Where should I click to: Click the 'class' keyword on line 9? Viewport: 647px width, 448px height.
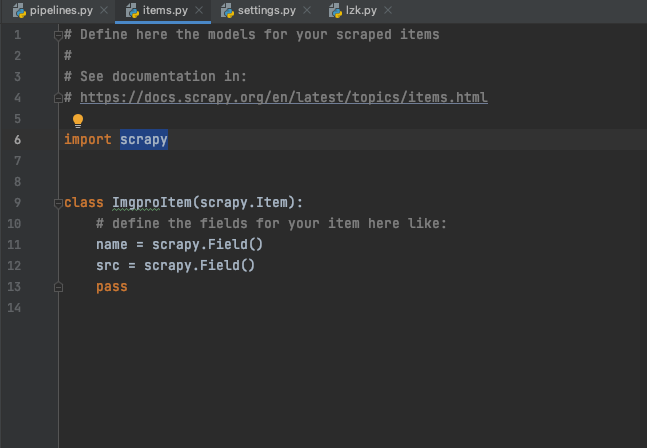[x=84, y=203]
